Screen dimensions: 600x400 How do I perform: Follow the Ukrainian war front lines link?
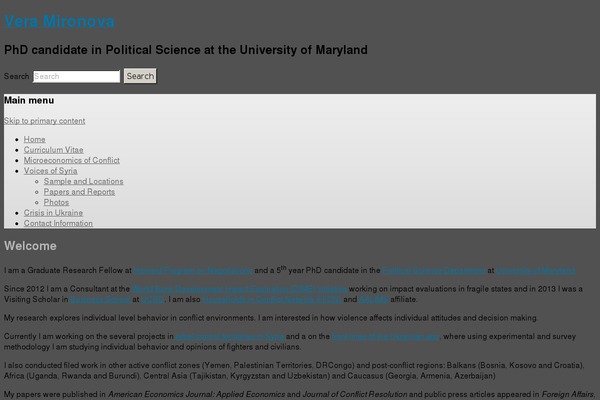[386, 336]
